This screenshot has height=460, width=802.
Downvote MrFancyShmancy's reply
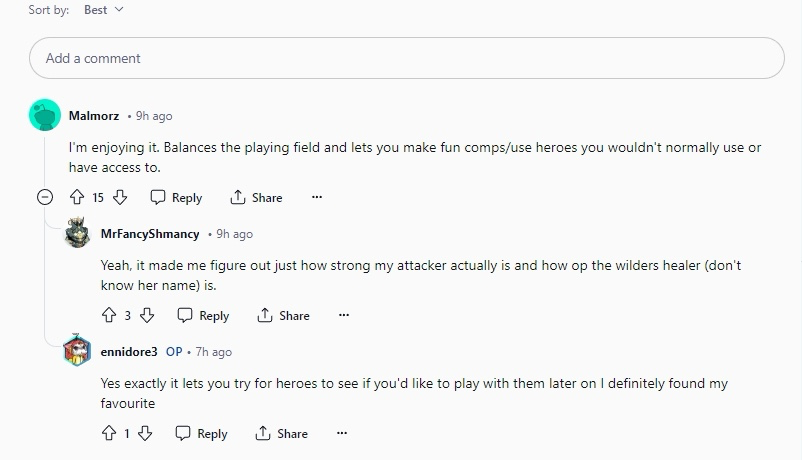tap(147, 315)
